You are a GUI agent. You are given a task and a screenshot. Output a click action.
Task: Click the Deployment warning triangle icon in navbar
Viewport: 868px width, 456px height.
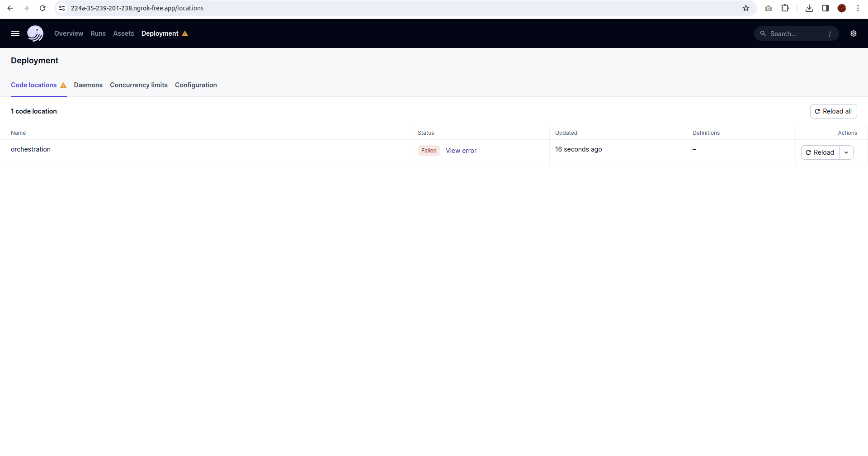(x=185, y=33)
